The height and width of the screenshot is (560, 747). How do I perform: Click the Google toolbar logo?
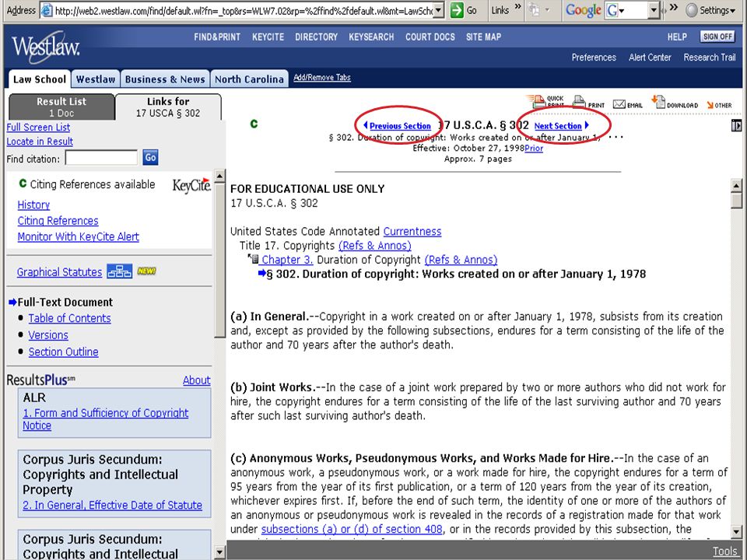583,10
